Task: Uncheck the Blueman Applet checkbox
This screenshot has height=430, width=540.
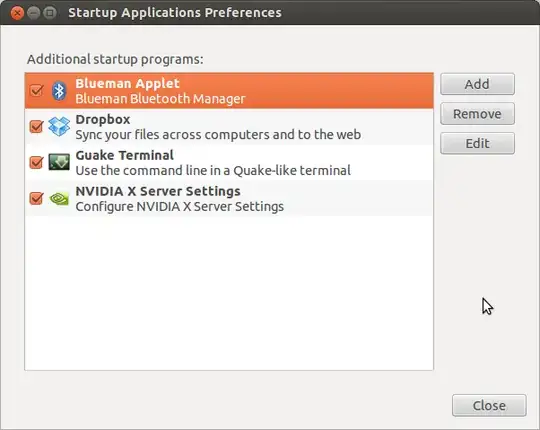Action: pyautogui.click(x=36, y=91)
